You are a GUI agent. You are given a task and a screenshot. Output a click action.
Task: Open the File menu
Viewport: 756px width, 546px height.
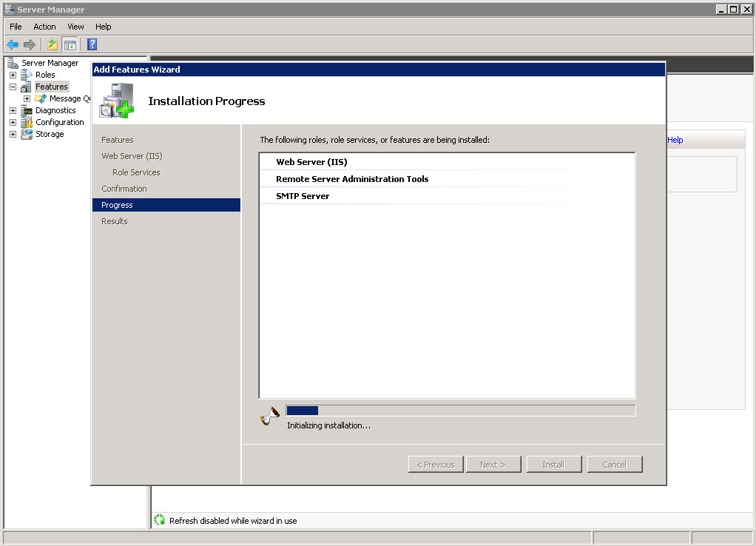16,27
